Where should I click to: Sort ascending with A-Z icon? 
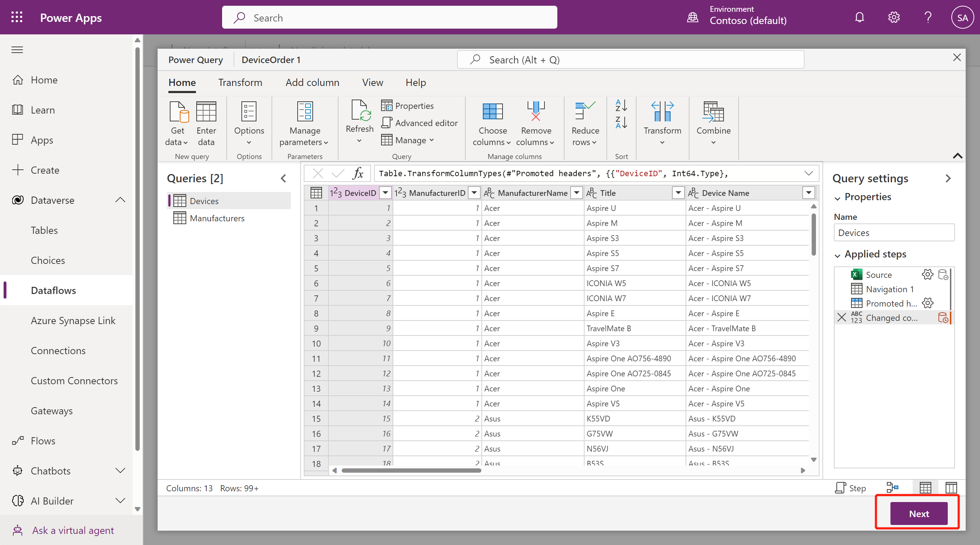pos(621,105)
